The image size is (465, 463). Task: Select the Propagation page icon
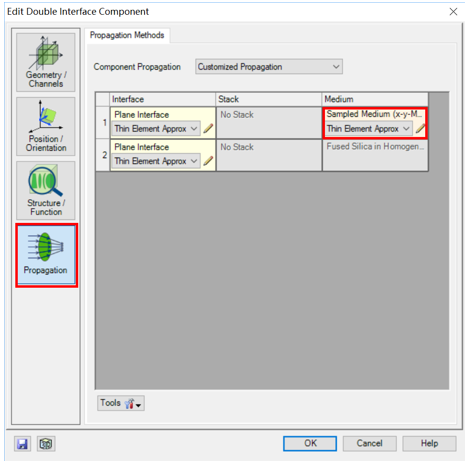pyautogui.click(x=46, y=255)
